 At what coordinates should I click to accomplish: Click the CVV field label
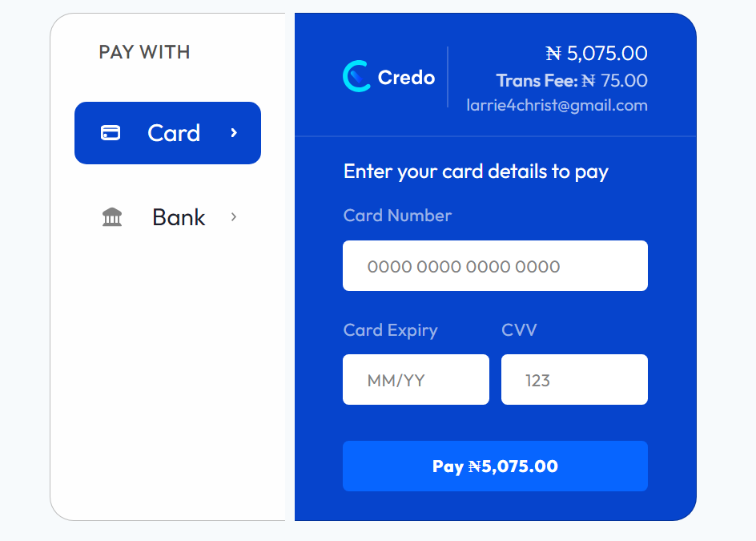[519, 330]
